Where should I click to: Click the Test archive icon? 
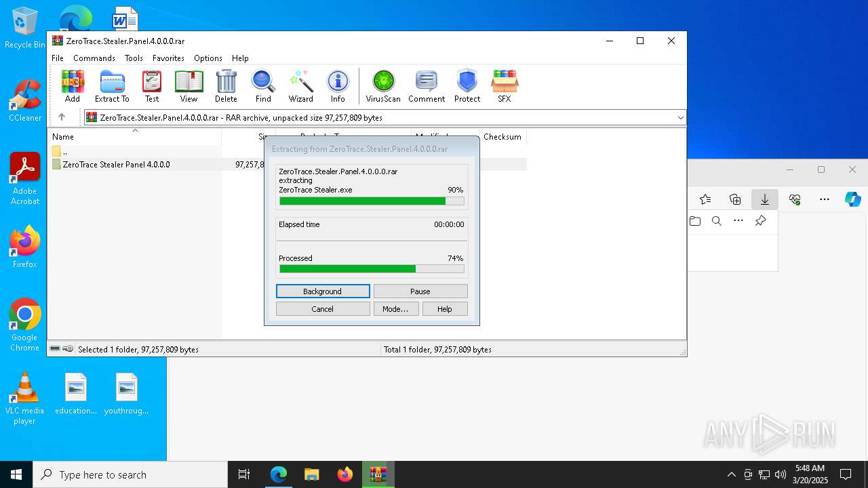click(152, 86)
